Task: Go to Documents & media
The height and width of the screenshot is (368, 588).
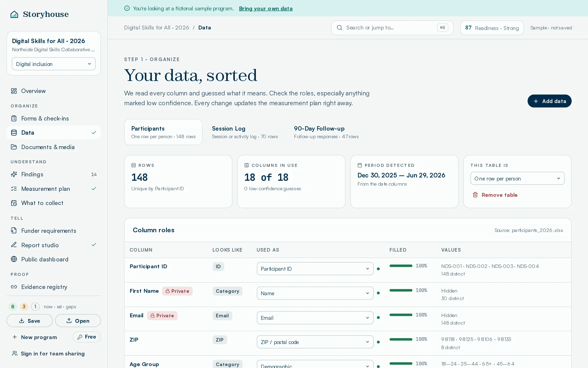Action: (x=54, y=147)
